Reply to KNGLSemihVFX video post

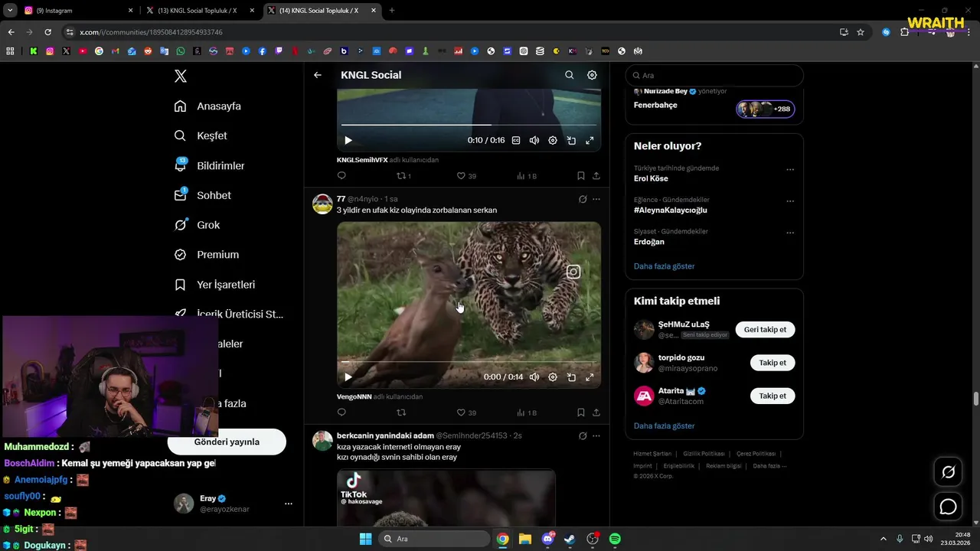click(341, 175)
